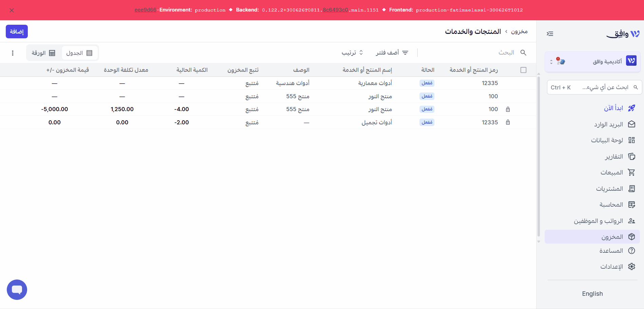
Task: Focus the ابحث عن أي شيء global search box
Action: point(594,87)
